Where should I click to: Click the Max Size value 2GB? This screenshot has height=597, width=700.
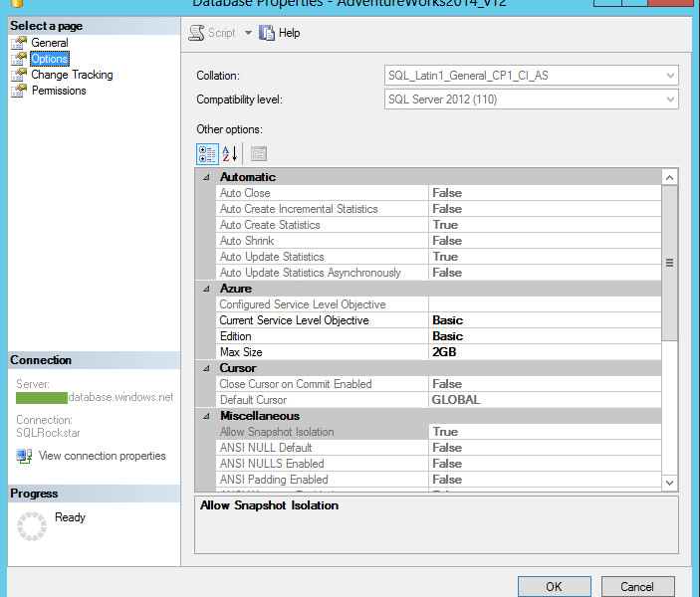[444, 352]
